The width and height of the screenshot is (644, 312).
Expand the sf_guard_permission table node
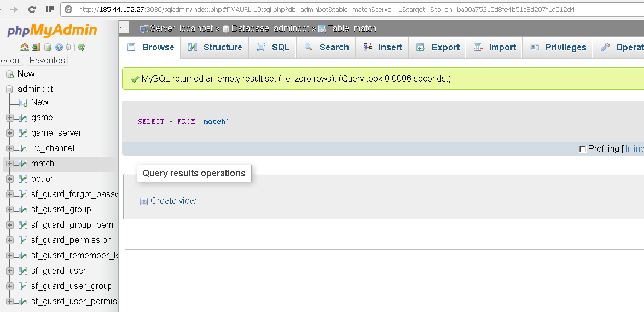[10, 240]
